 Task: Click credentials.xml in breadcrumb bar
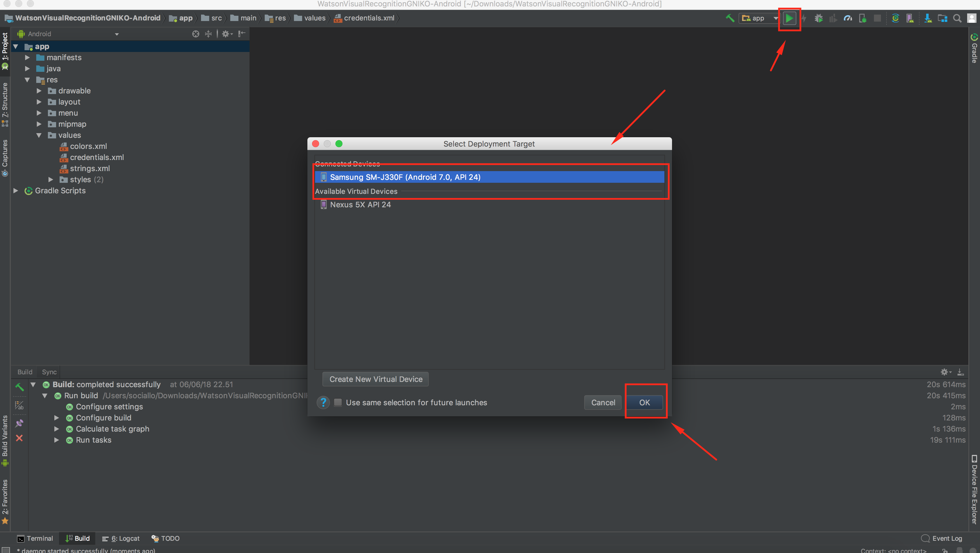(x=364, y=18)
